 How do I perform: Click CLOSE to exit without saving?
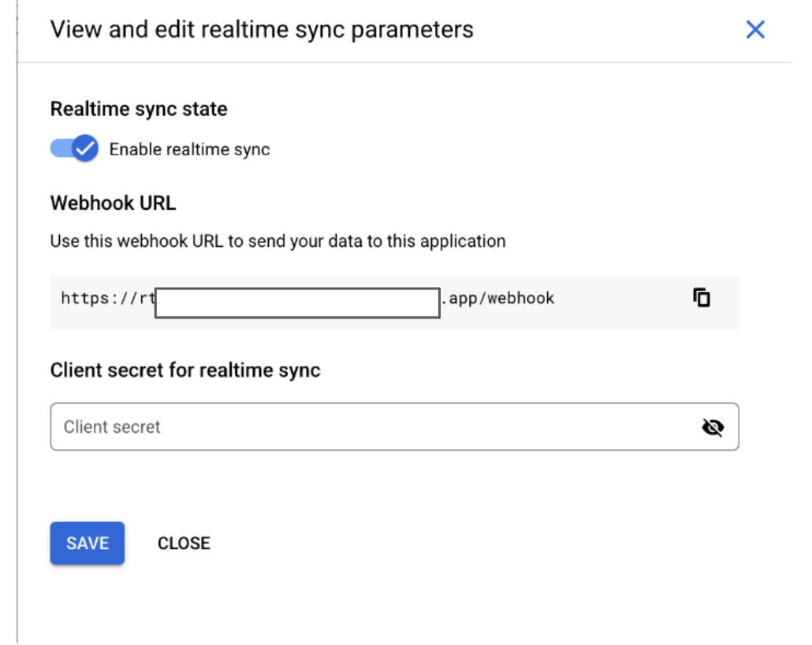pos(183,542)
